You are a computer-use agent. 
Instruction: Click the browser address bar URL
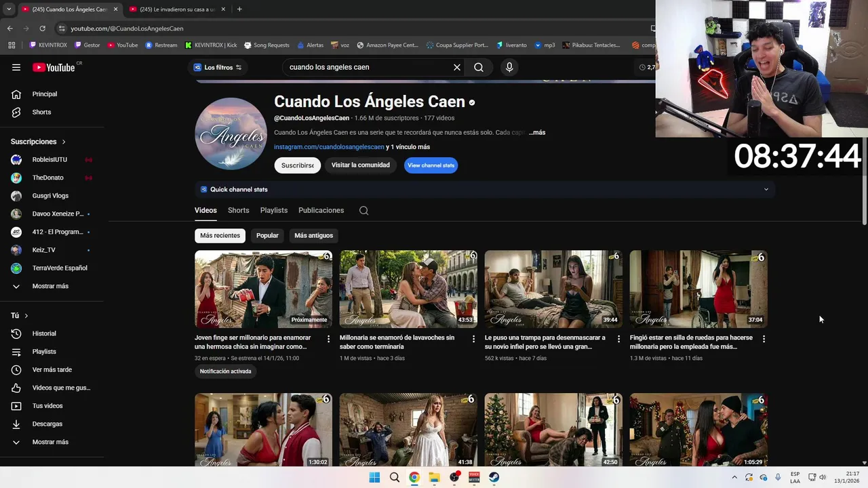point(127,28)
